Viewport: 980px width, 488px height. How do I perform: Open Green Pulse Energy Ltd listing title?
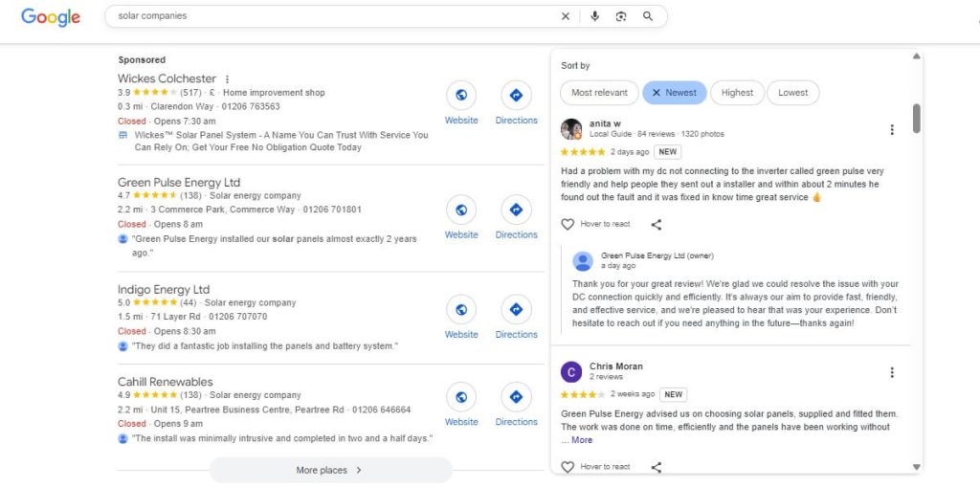179,183
